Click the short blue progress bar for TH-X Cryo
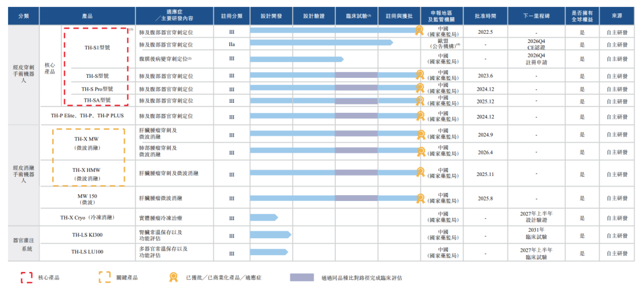The width and height of the screenshot is (644, 294). pyautogui.click(x=264, y=217)
